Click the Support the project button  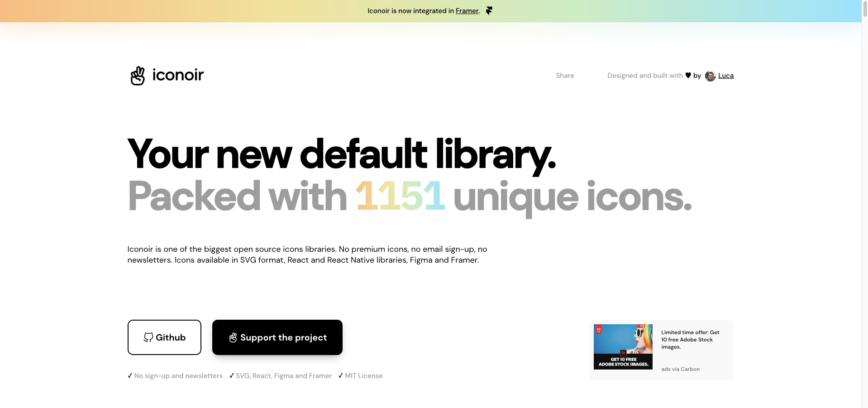[x=277, y=337]
